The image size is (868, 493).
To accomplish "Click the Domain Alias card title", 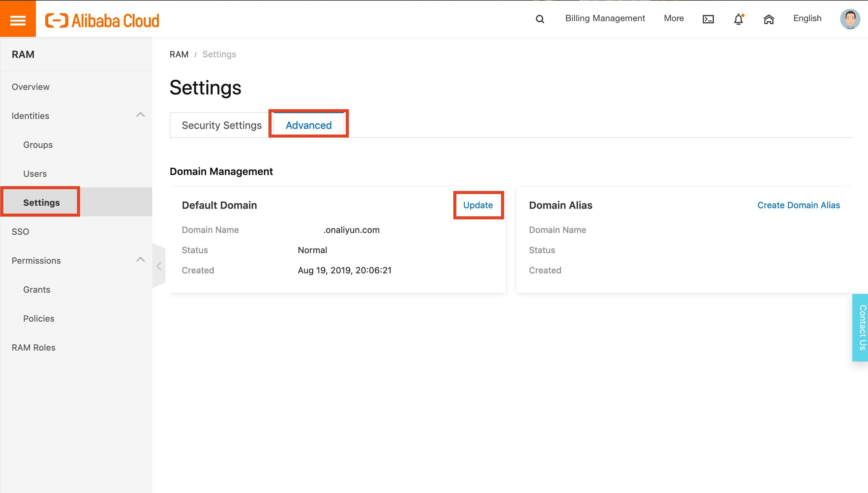I will point(561,205).
